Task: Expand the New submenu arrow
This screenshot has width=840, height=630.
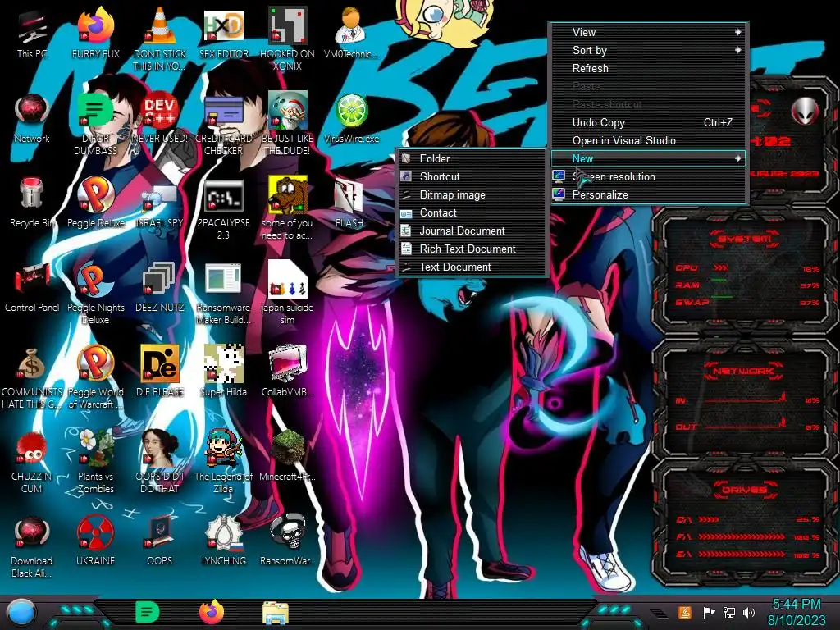Action: 737,158
